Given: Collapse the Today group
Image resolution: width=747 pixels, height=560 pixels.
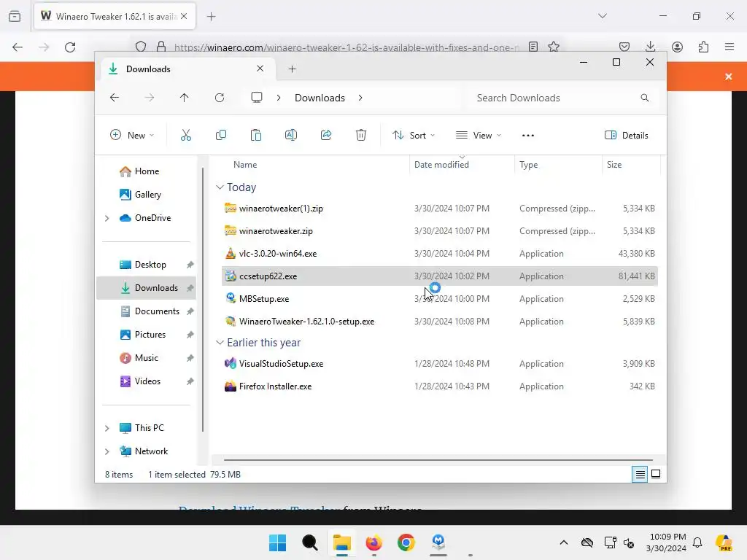Looking at the screenshot, I should (220, 187).
